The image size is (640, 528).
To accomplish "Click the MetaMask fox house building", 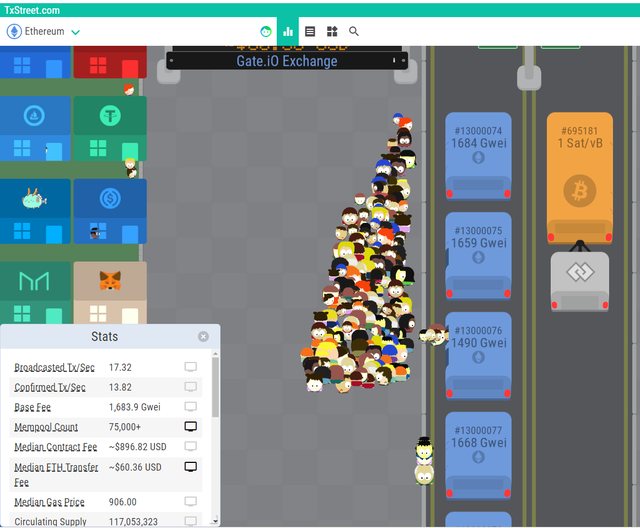I will click(110, 293).
